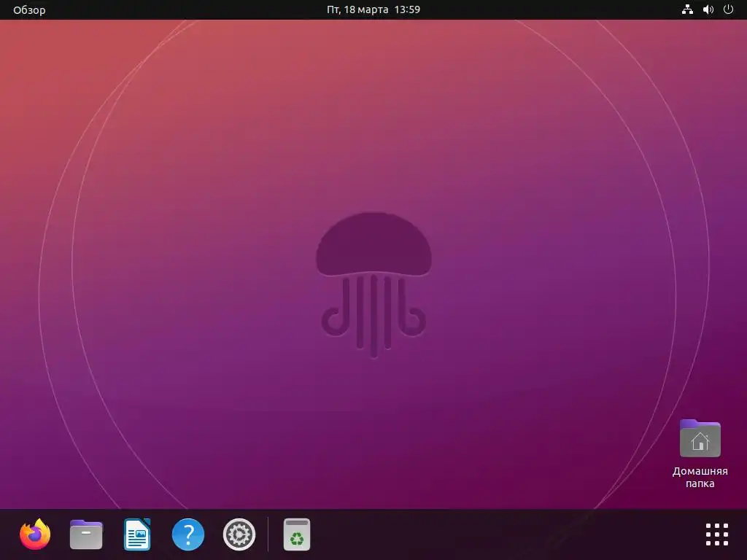Open the power menu icon
Image resolution: width=747 pixels, height=560 pixels.
(x=729, y=9)
